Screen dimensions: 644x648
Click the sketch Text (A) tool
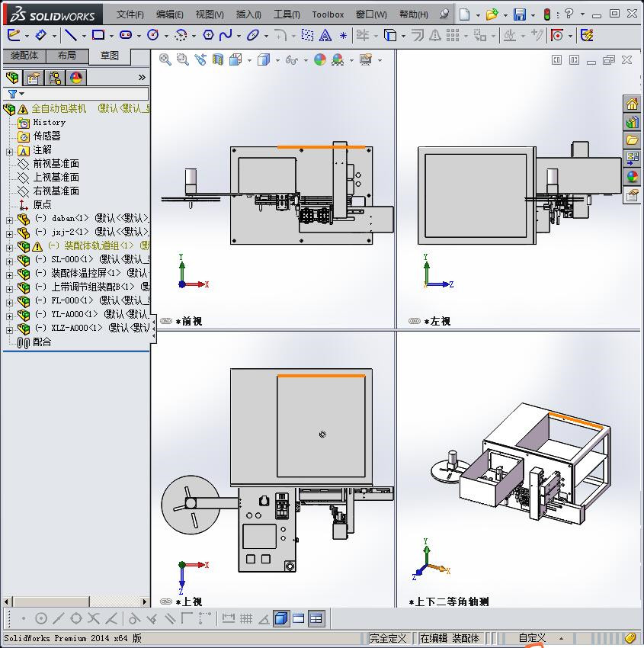(x=325, y=36)
